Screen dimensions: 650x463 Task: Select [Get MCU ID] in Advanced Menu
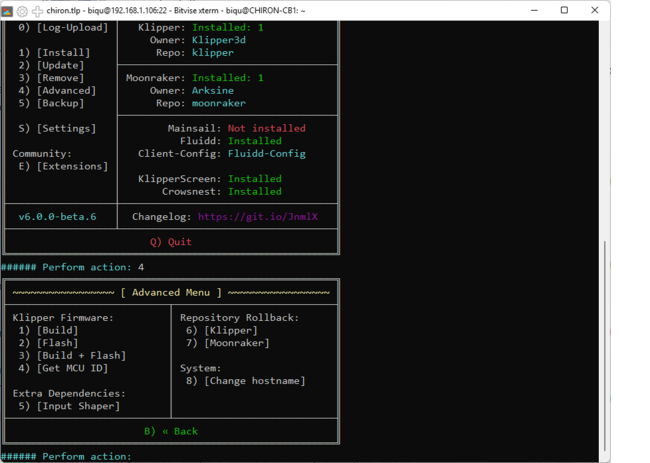point(72,368)
